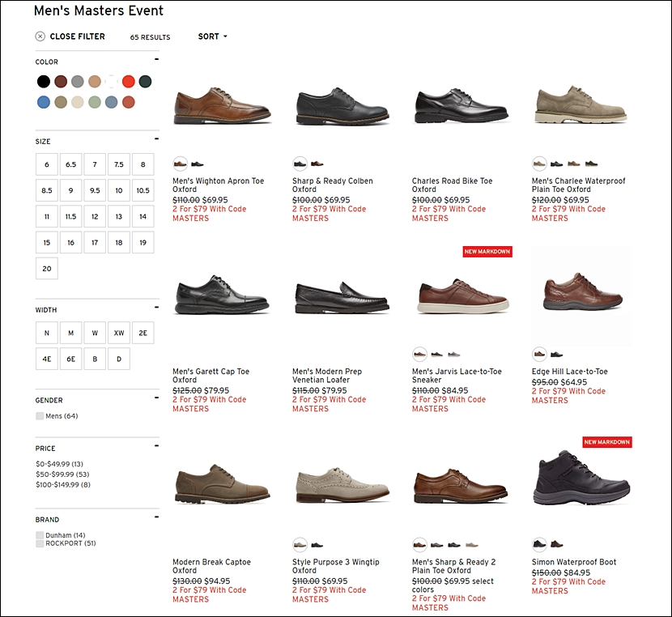The height and width of the screenshot is (617, 672).
Task: Select size 8.5
Action: (x=47, y=190)
